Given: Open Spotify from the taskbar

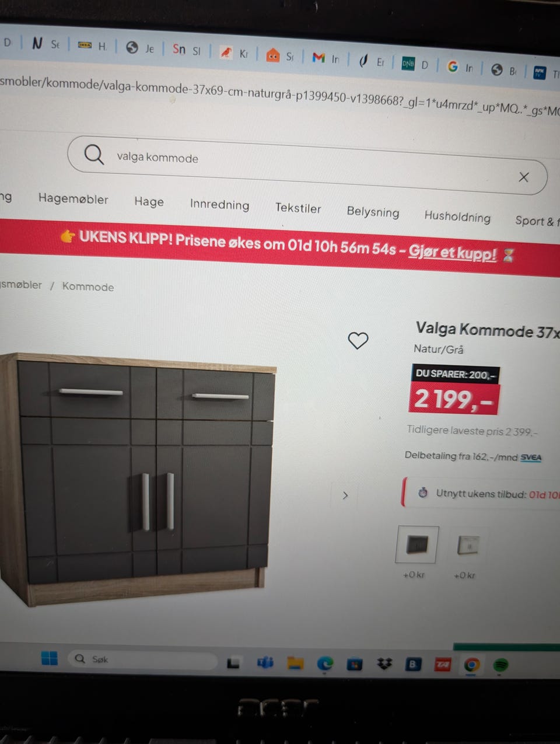Looking at the screenshot, I should 501,665.
